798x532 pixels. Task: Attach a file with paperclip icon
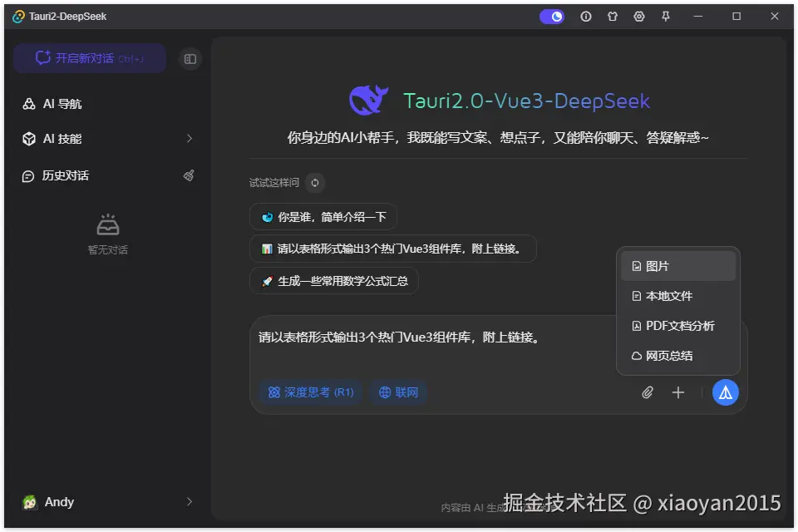648,392
